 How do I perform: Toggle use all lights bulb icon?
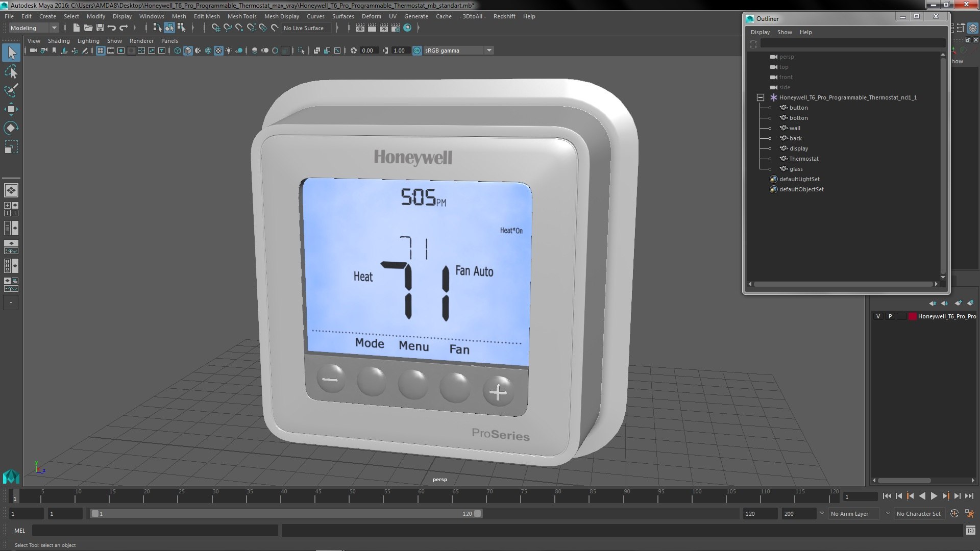pyautogui.click(x=229, y=51)
